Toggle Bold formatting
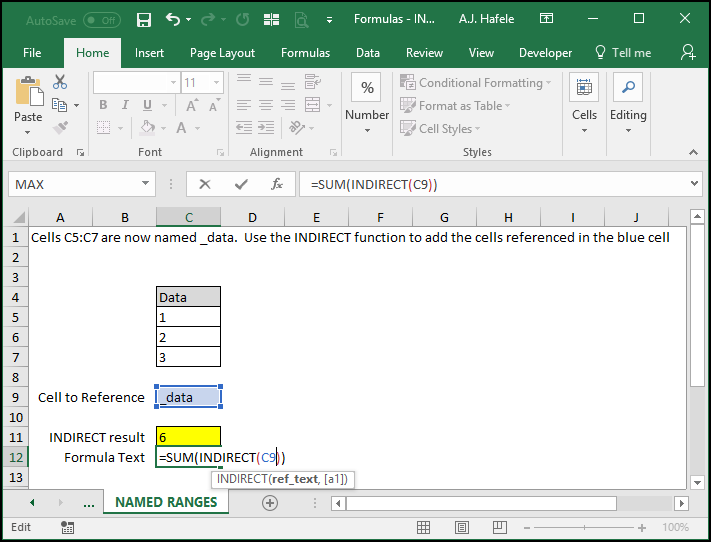Image resolution: width=711 pixels, height=542 pixels. click(x=103, y=105)
